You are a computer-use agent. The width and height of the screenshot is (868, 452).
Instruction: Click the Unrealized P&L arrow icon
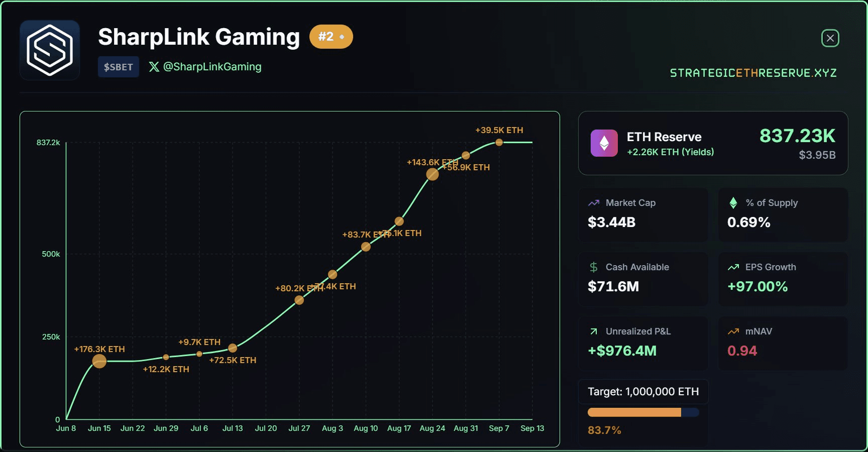click(x=594, y=331)
